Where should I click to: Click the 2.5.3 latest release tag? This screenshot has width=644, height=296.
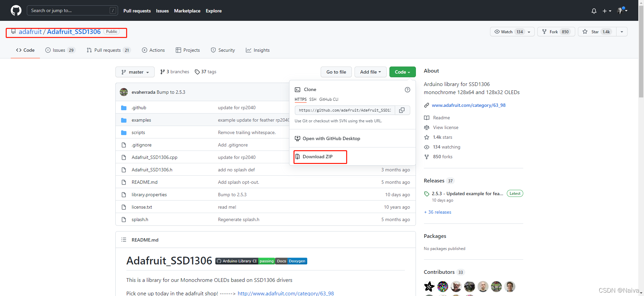coord(467,194)
